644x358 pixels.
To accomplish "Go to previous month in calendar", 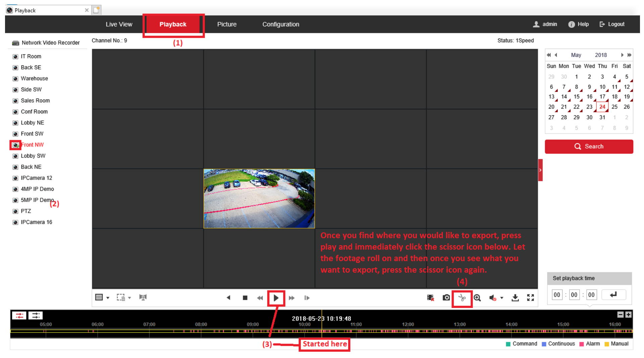I will [x=556, y=55].
